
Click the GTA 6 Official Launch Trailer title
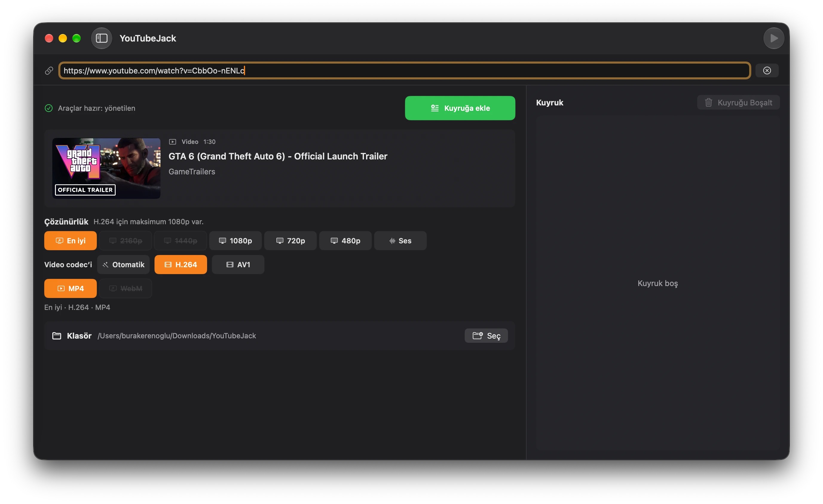[278, 156]
